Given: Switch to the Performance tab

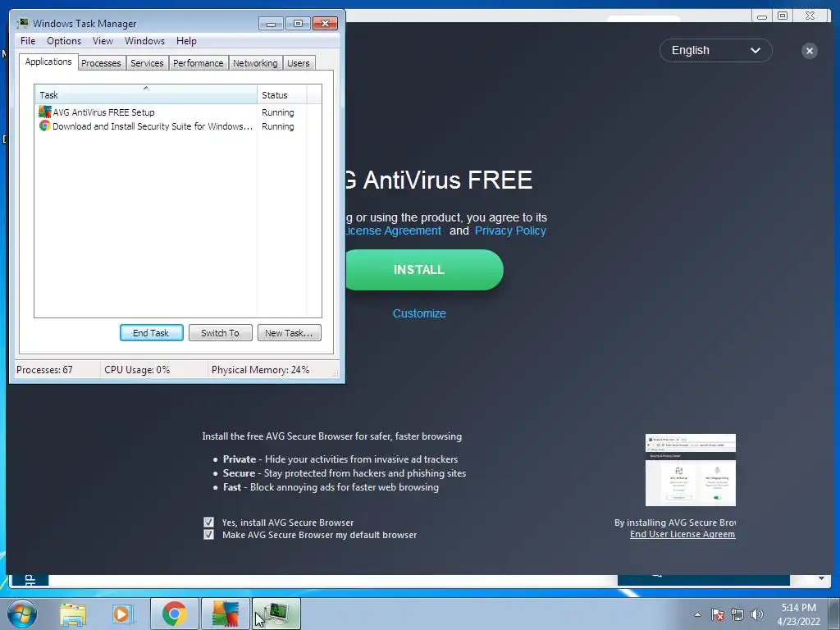Looking at the screenshot, I should point(198,63).
